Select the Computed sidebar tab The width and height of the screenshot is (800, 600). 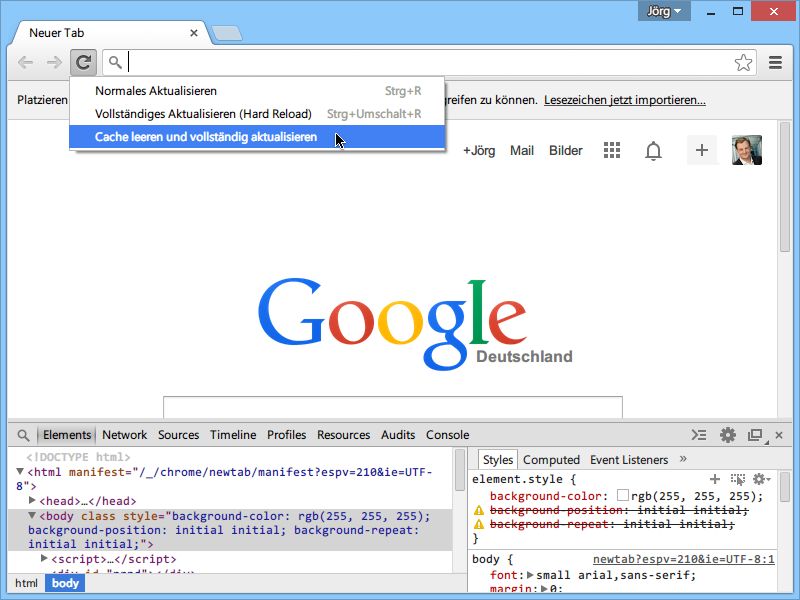tap(552, 460)
